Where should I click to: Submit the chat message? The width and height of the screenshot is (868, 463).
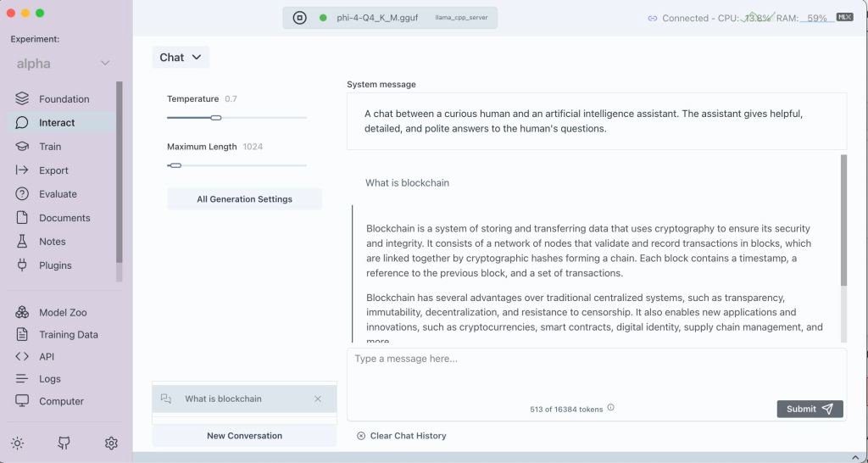tap(810, 409)
